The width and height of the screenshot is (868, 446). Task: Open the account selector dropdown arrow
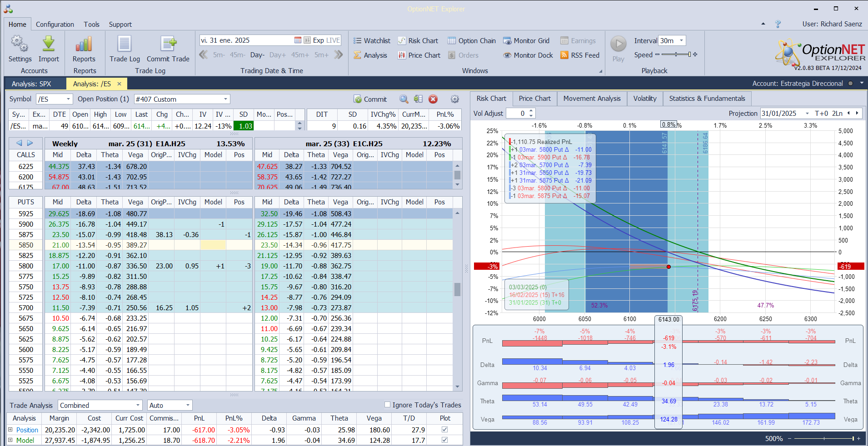click(862, 84)
